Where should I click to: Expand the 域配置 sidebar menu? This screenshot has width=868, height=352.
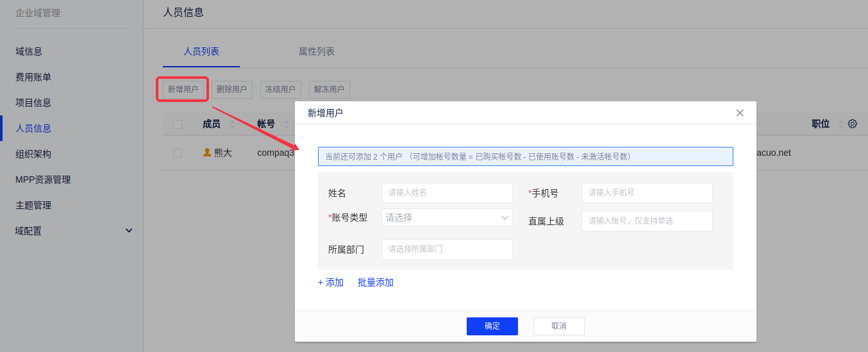tap(128, 231)
